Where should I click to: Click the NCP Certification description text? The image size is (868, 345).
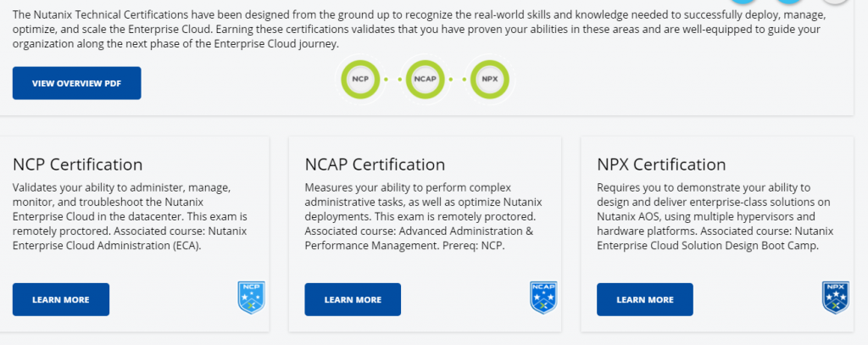(x=130, y=216)
